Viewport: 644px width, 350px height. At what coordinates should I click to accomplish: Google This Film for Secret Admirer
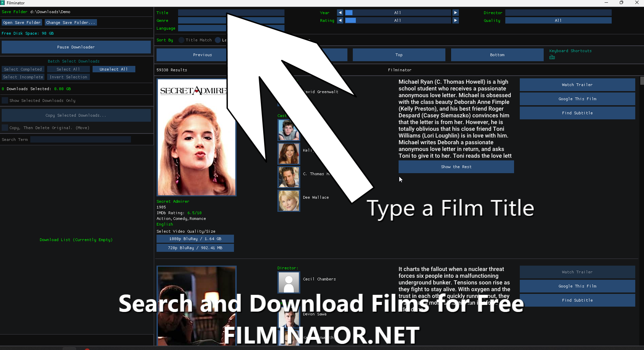(577, 99)
